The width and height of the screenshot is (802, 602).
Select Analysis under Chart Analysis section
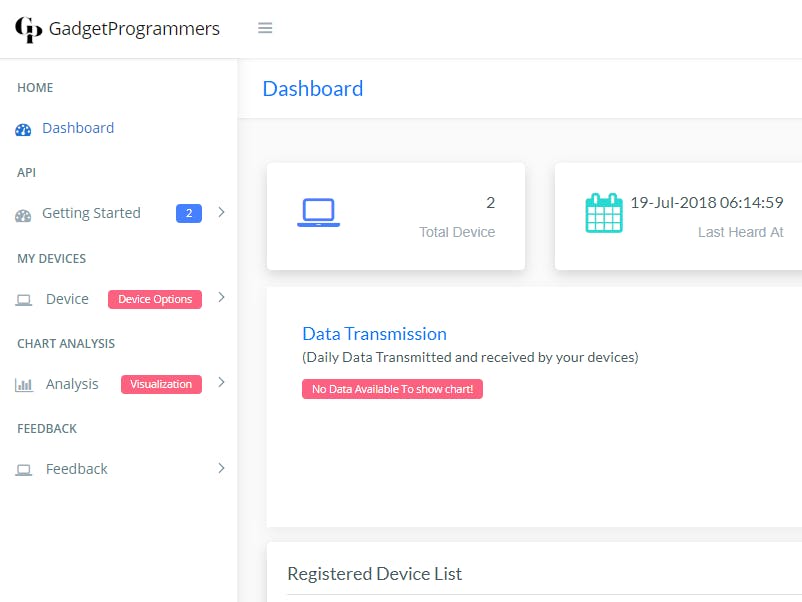pos(72,384)
